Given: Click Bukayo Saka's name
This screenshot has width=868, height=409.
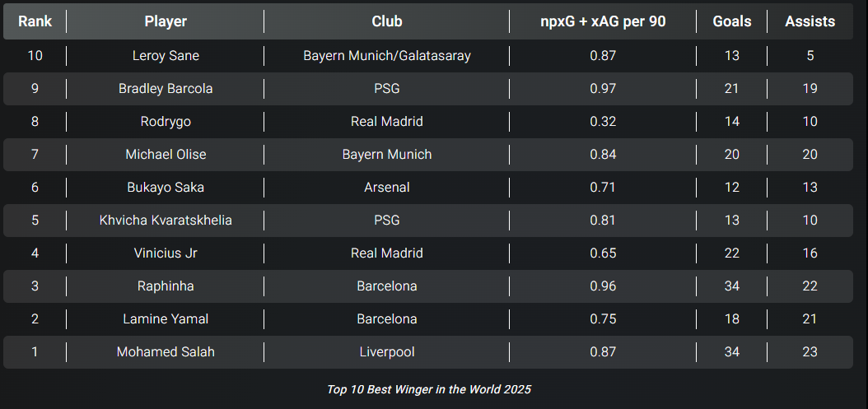Looking at the screenshot, I should click(166, 187).
